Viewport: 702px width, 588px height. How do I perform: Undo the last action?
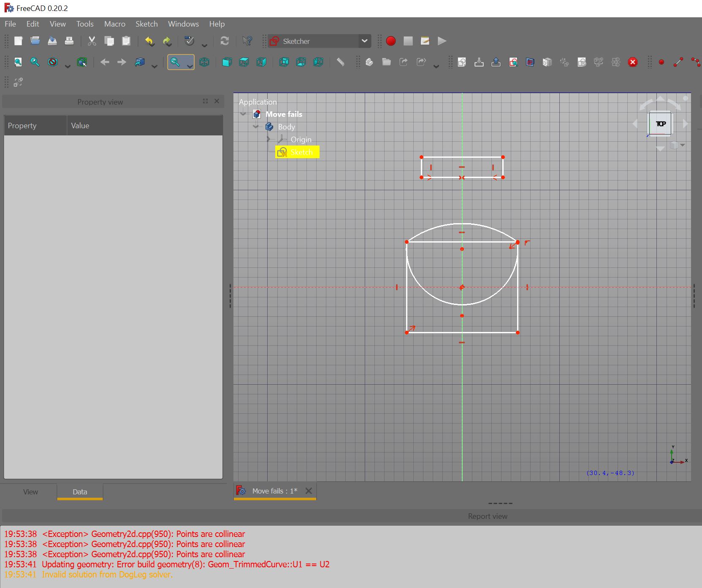click(x=149, y=41)
